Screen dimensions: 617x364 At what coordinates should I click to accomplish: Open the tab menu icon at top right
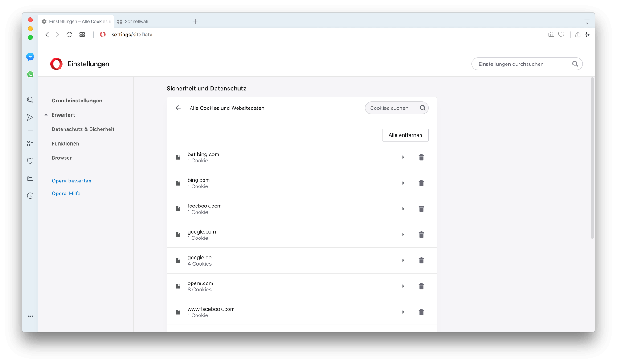587,21
